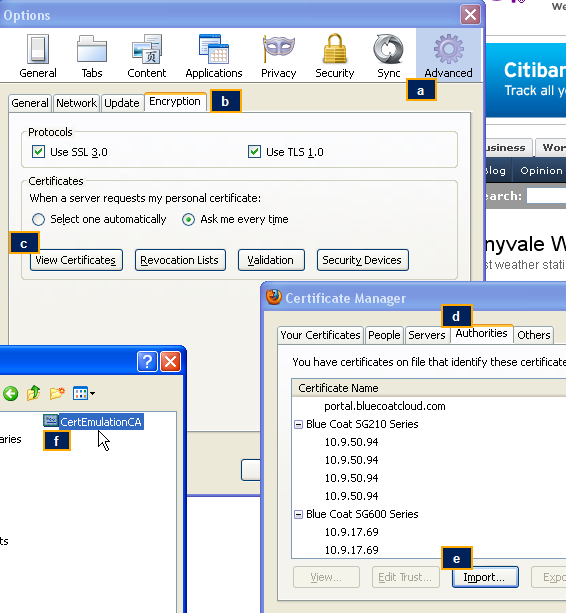This screenshot has height=613, width=566.
Task: Switch to the Encryption sub-tab
Action: click(175, 102)
